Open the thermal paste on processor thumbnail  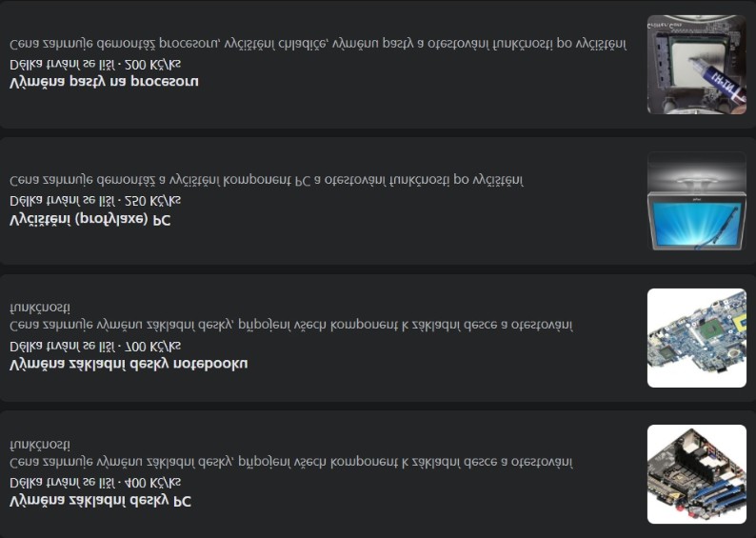click(697, 65)
